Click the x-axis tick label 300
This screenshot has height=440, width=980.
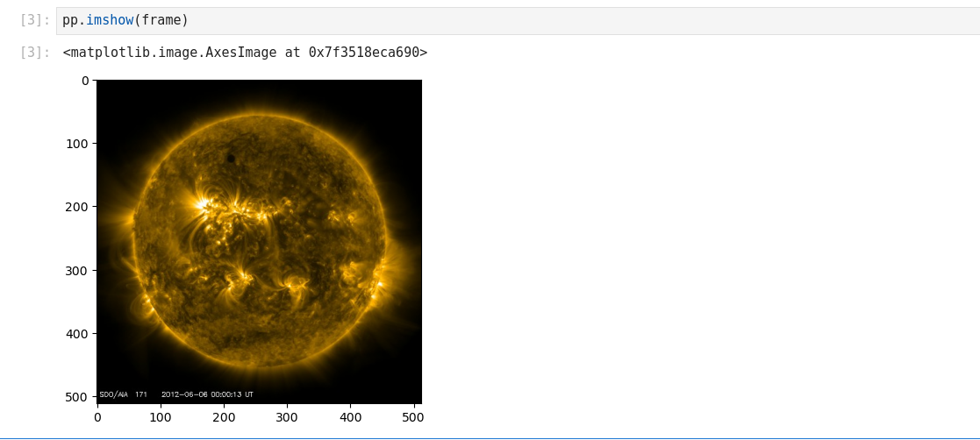pos(287,418)
